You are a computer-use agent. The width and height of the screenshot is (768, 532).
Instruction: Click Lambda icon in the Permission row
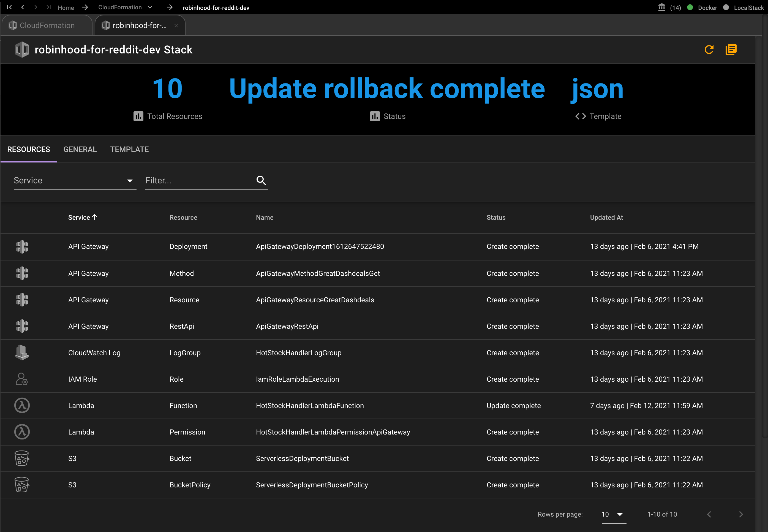pyautogui.click(x=22, y=432)
